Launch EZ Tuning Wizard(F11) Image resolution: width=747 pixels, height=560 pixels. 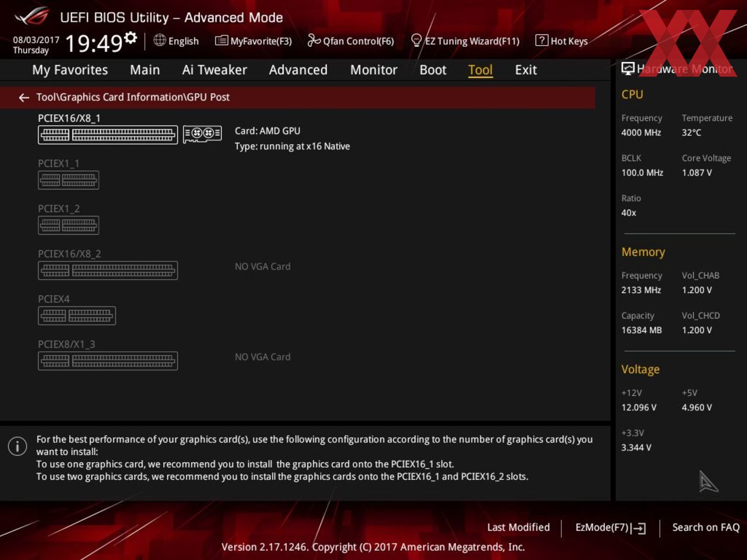click(465, 41)
